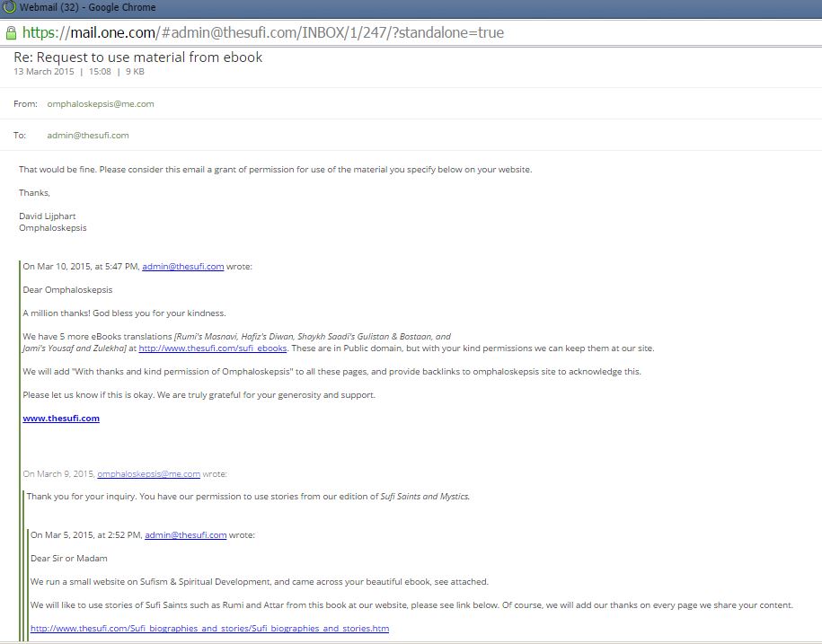The image size is (822, 644).
Task: Click the 'Dear Omphaloskepsis' greeting
Action: (67, 290)
